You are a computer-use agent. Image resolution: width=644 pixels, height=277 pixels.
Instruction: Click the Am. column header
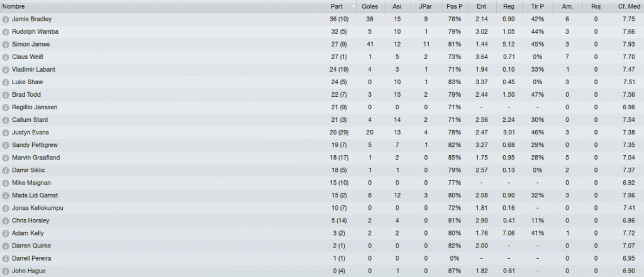pos(567,6)
